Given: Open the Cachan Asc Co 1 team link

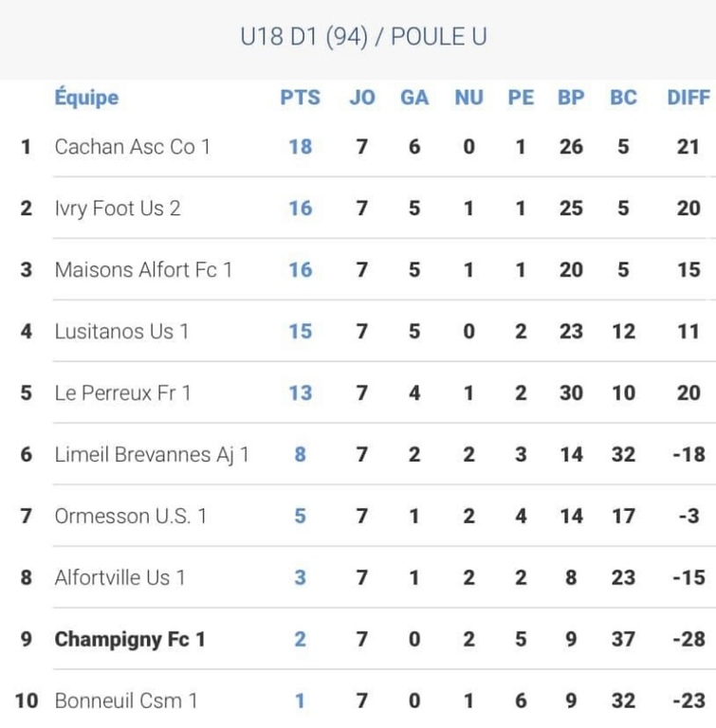Looking at the screenshot, I should 132,147.
